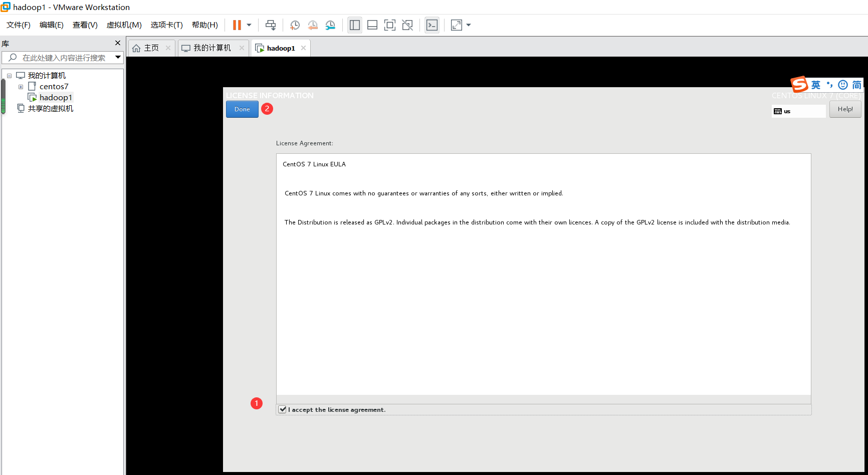Close the library panel
Viewport: 868px width, 475px height.
[x=118, y=43]
